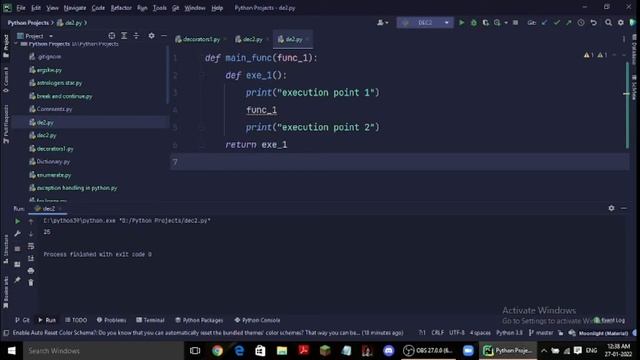Collapse the Python Projects root folder
This screenshot has height=360, width=640.
(x=16, y=44)
